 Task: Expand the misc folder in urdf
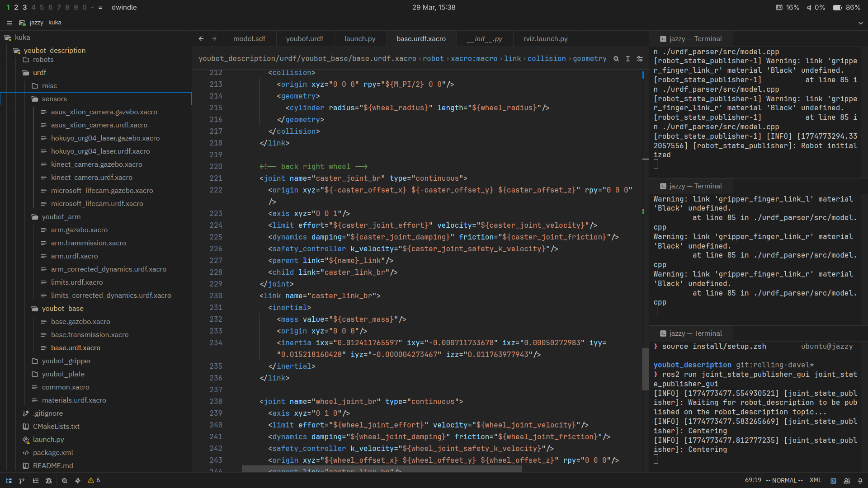[x=49, y=86]
